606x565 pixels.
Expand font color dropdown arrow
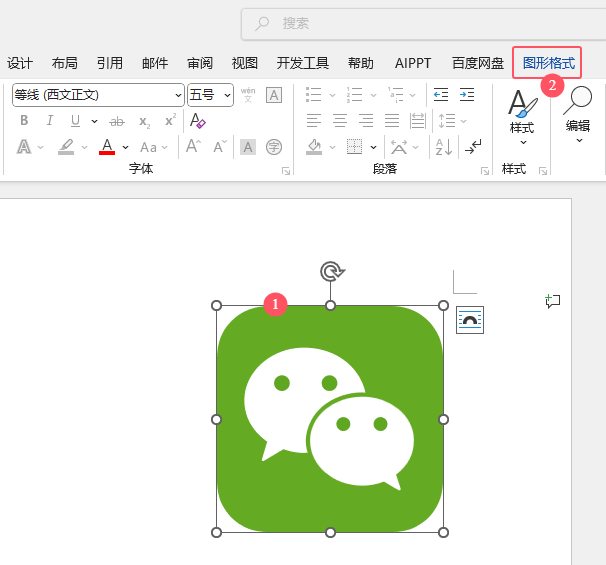(x=125, y=147)
